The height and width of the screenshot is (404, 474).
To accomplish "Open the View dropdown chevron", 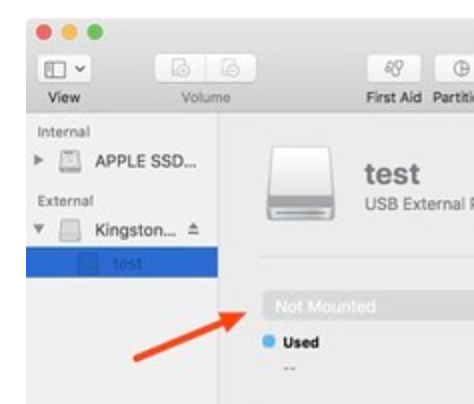I will [x=80, y=69].
